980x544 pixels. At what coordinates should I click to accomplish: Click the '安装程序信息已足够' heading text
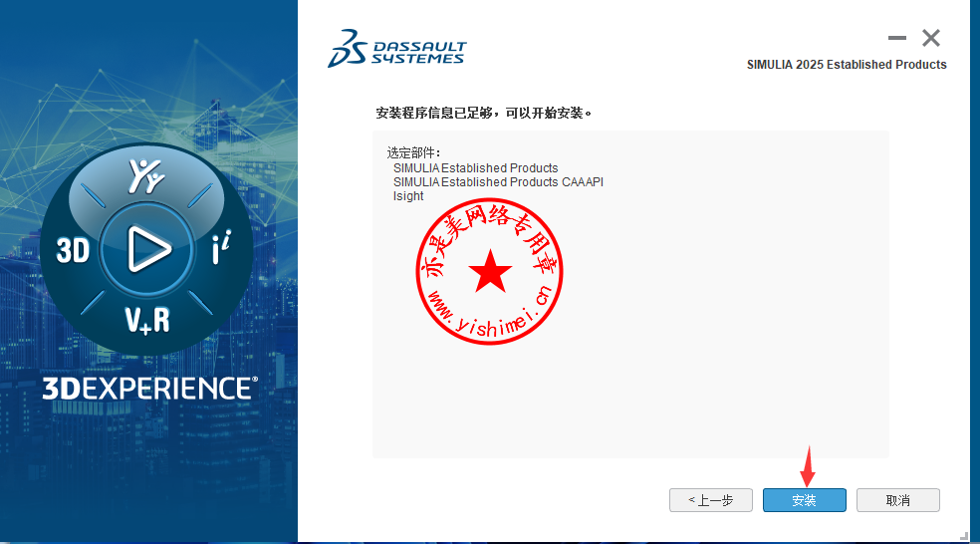pyautogui.click(x=483, y=114)
